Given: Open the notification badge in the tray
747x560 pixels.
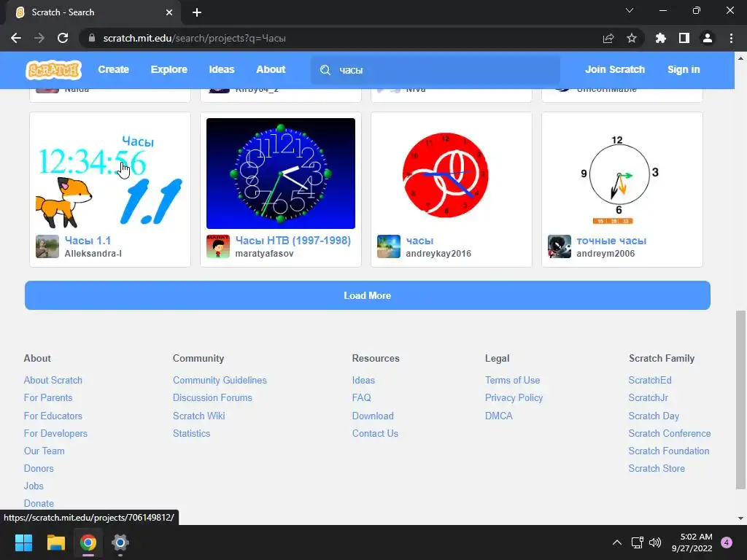Looking at the screenshot, I should click(x=727, y=542).
